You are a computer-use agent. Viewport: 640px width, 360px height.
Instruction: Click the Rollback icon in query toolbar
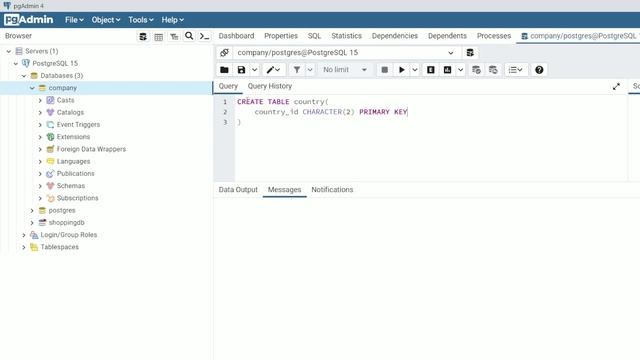pyautogui.click(x=493, y=70)
